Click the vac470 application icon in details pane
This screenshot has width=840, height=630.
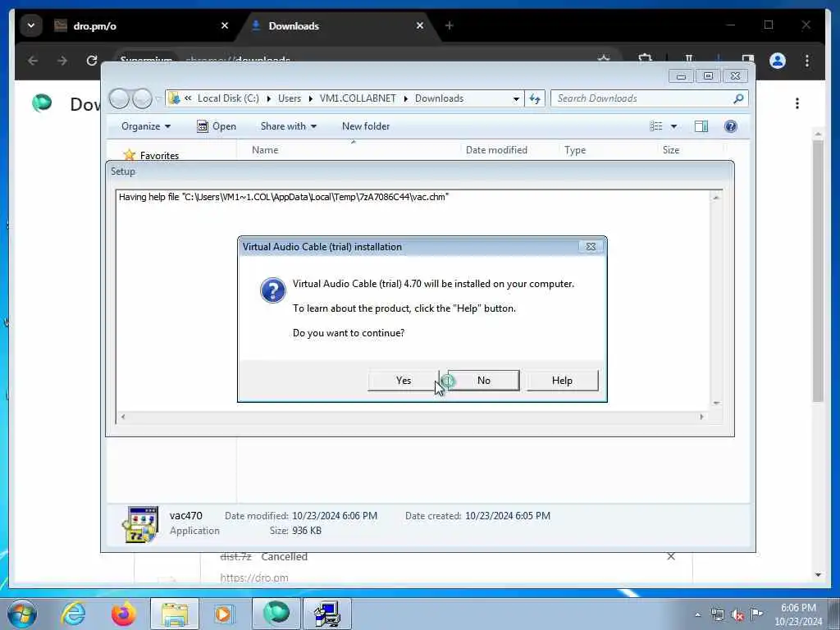(x=140, y=524)
